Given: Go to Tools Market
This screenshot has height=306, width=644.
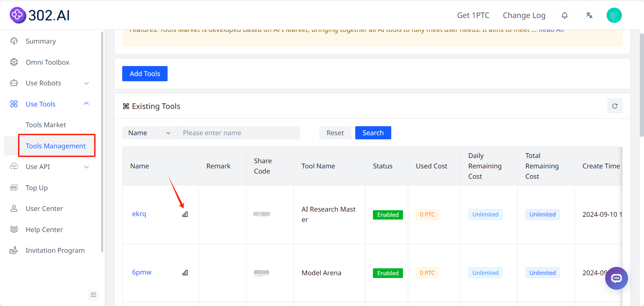Looking at the screenshot, I should point(46,125).
